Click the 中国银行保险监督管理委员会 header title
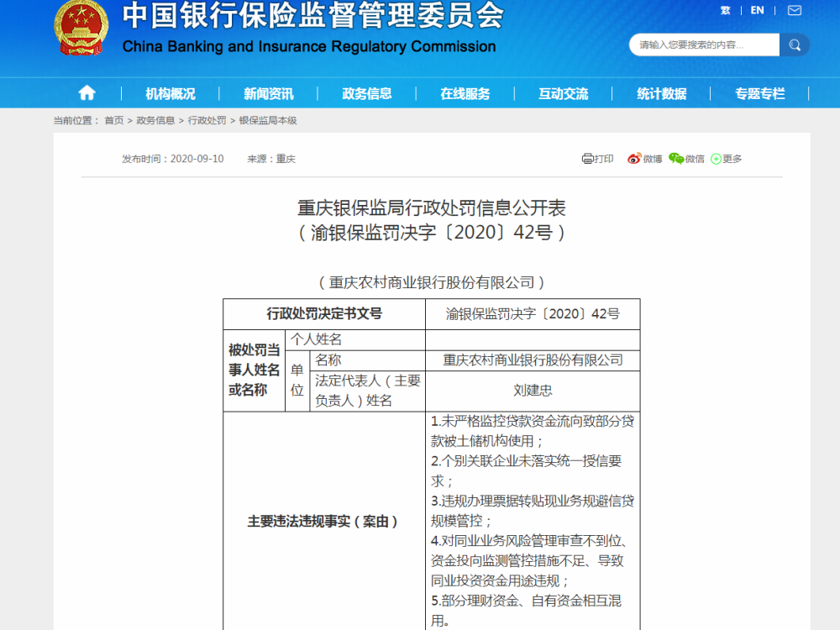 pos(313,15)
